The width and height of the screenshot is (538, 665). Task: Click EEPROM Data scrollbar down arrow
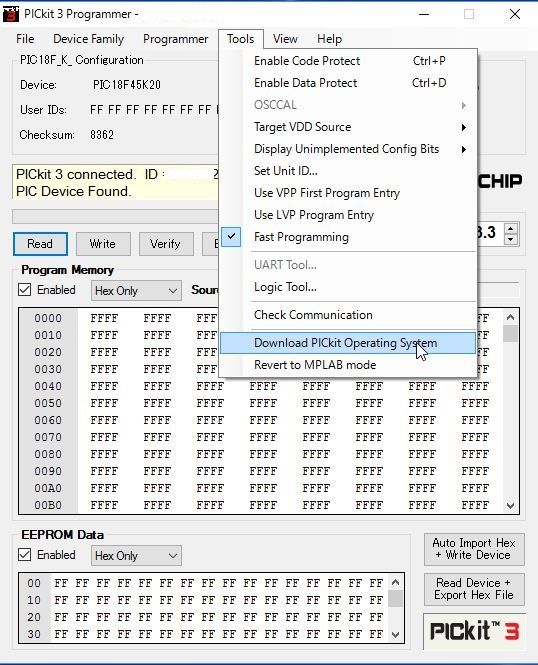coord(396,635)
